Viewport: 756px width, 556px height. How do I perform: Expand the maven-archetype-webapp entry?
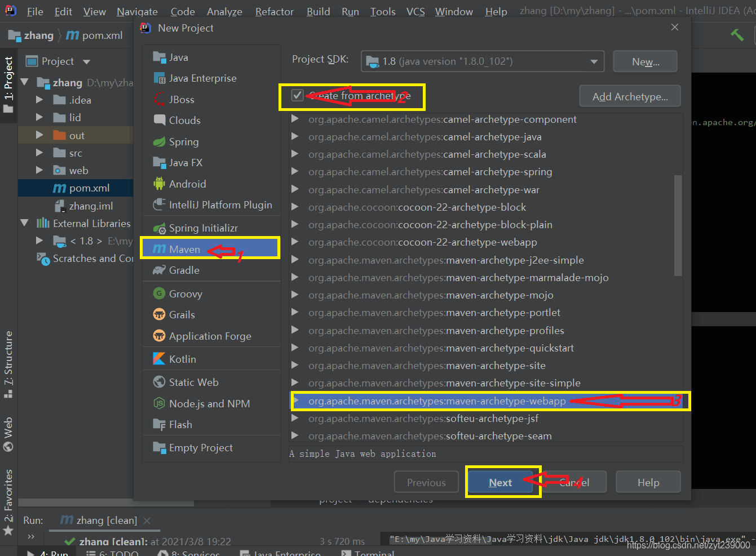click(x=295, y=401)
